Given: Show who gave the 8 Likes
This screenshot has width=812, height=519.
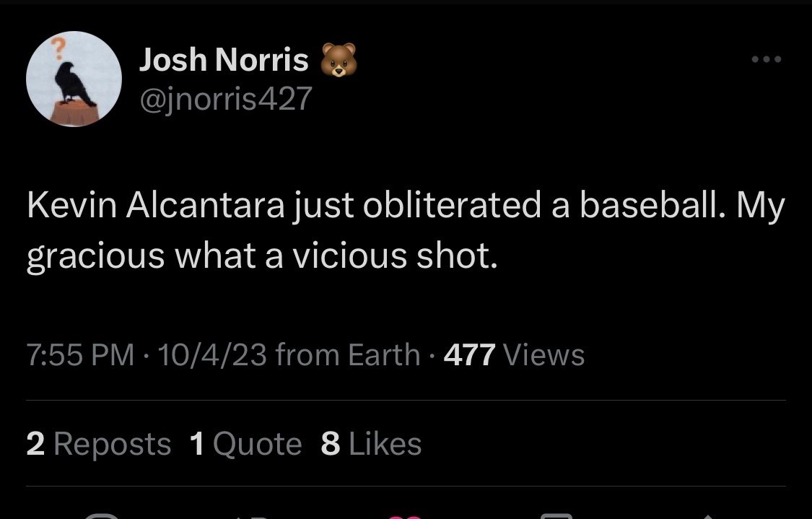Looking at the screenshot, I should 371,443.
